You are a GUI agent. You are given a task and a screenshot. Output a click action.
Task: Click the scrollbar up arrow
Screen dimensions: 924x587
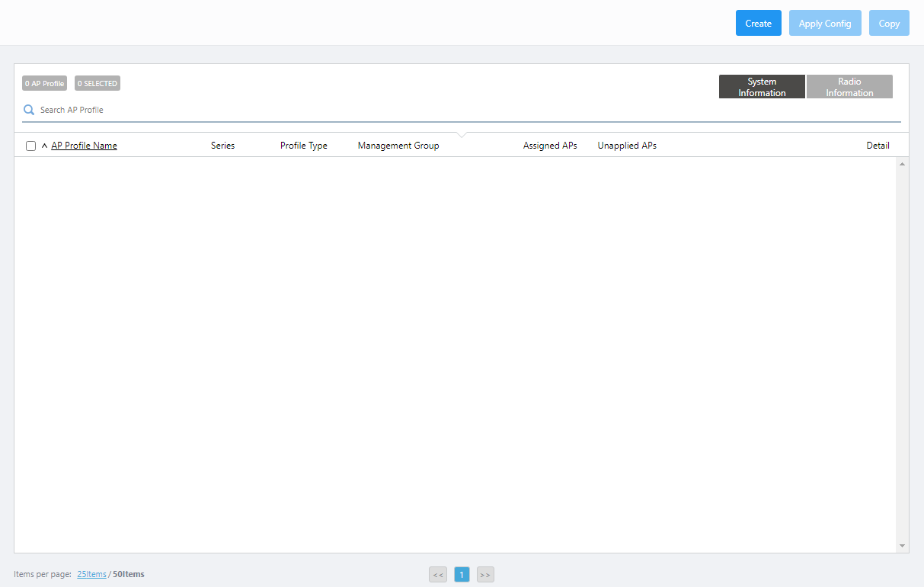tap(903, 164)
